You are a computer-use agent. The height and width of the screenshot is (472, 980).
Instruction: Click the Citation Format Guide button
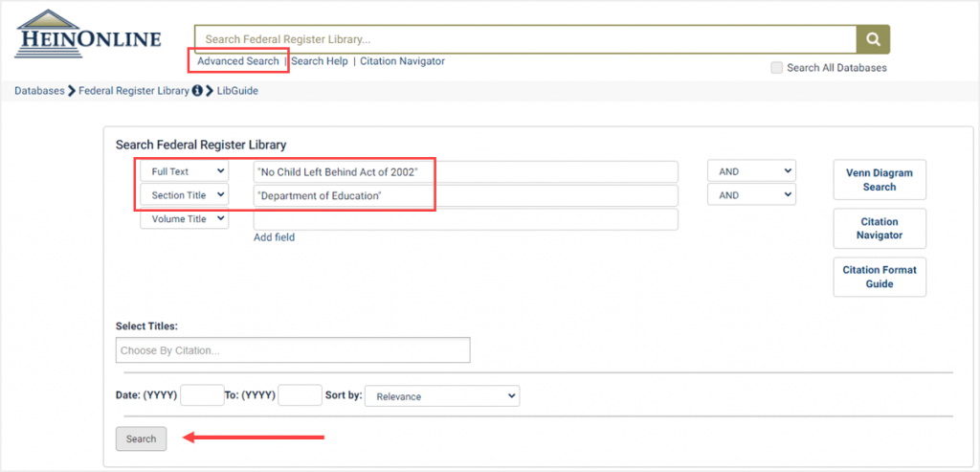tap(880, 277)
